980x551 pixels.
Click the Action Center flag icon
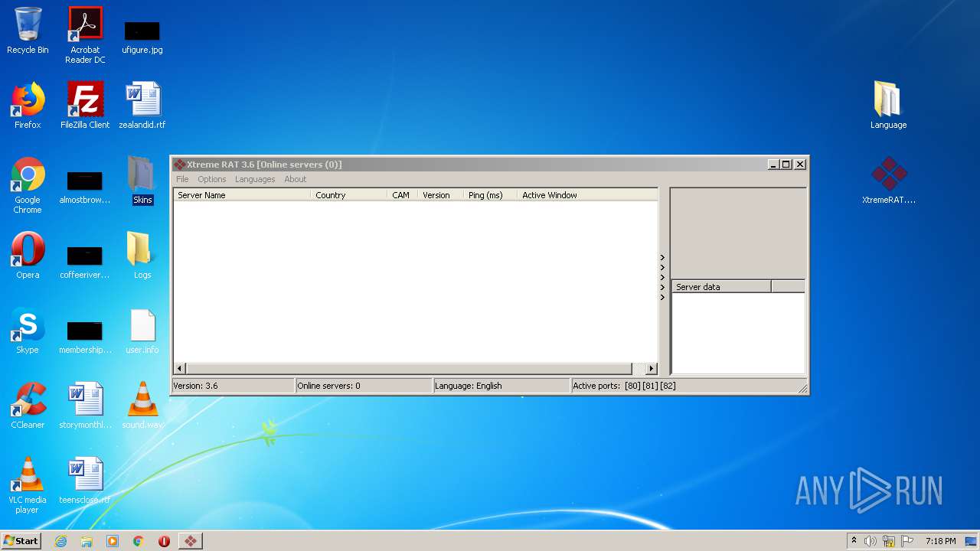906,541
